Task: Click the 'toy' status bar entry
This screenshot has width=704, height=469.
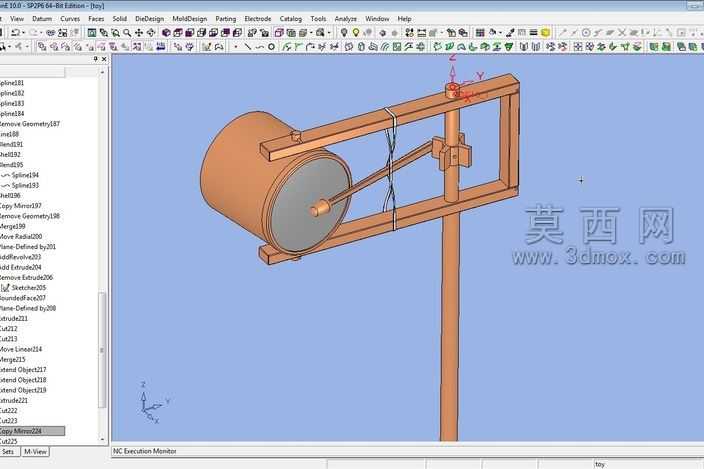Action: click(600, 465)
